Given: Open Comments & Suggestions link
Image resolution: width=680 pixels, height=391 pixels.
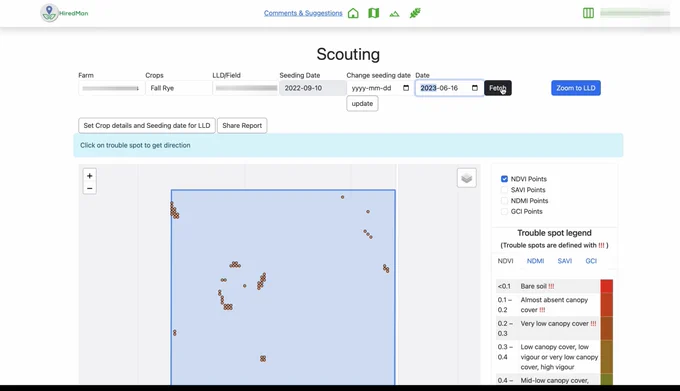Looking at the screenshot, I should 303,13.
